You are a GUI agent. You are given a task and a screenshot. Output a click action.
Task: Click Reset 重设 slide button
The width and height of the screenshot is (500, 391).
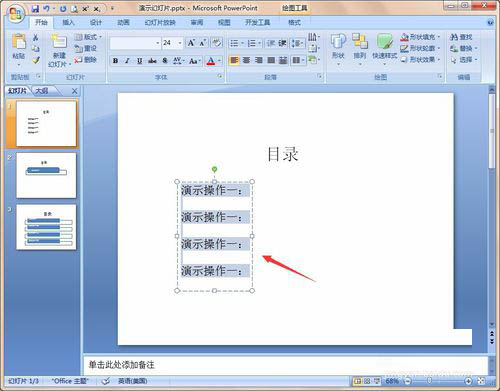pos(86,48)
